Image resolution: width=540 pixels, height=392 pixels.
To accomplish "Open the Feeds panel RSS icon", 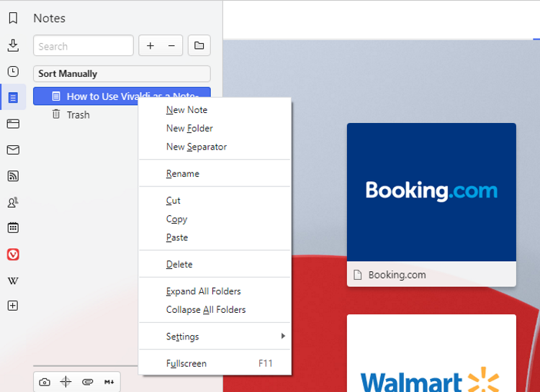I will click(x=13, y=176).
